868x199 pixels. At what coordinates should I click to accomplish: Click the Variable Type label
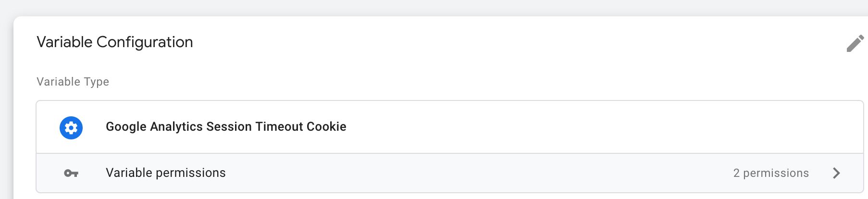73,82
